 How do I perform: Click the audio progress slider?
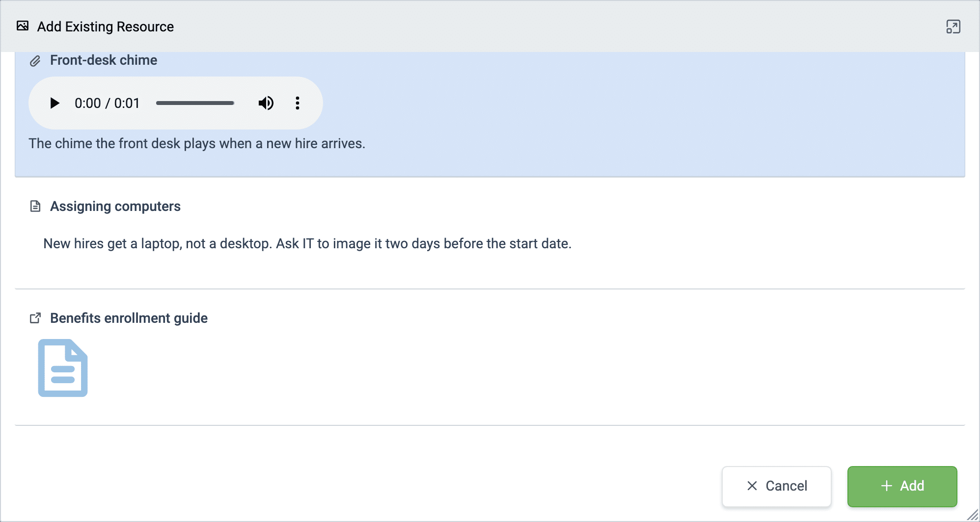(195, 103)
